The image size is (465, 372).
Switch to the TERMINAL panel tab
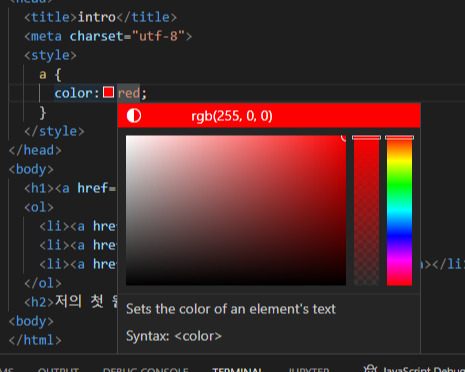pos(237,369)
